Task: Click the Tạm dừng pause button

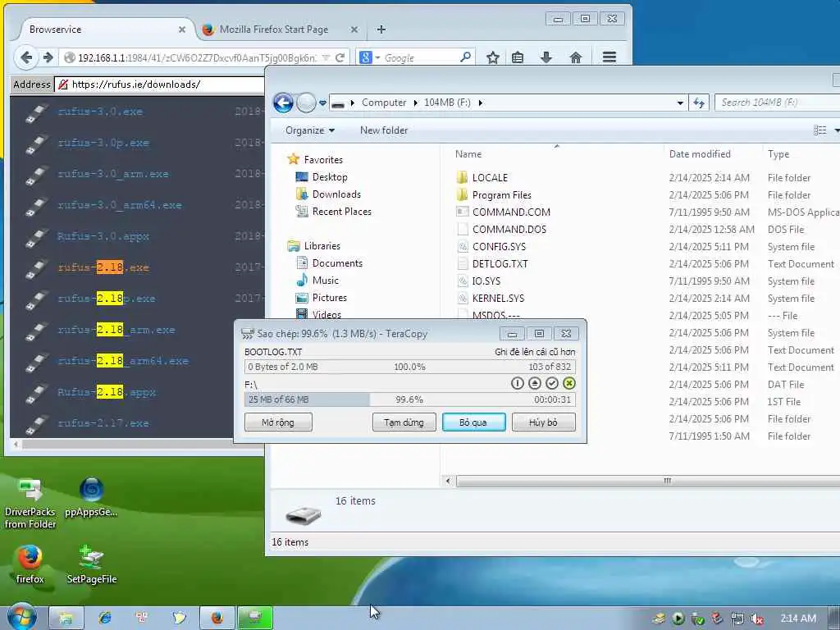Action: (404, 422)
